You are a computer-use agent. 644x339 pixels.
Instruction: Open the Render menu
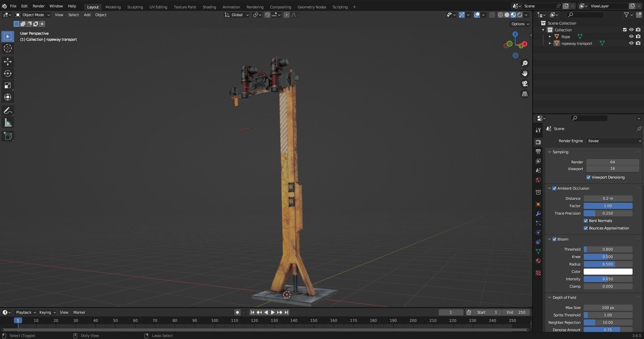coord(38,6)
